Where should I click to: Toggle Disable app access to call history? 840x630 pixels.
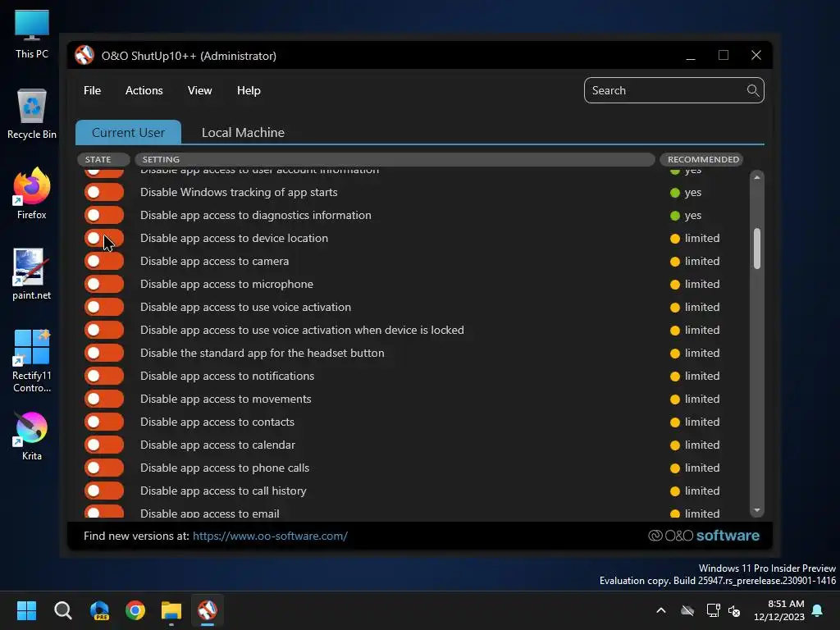[x=104, y=491]
